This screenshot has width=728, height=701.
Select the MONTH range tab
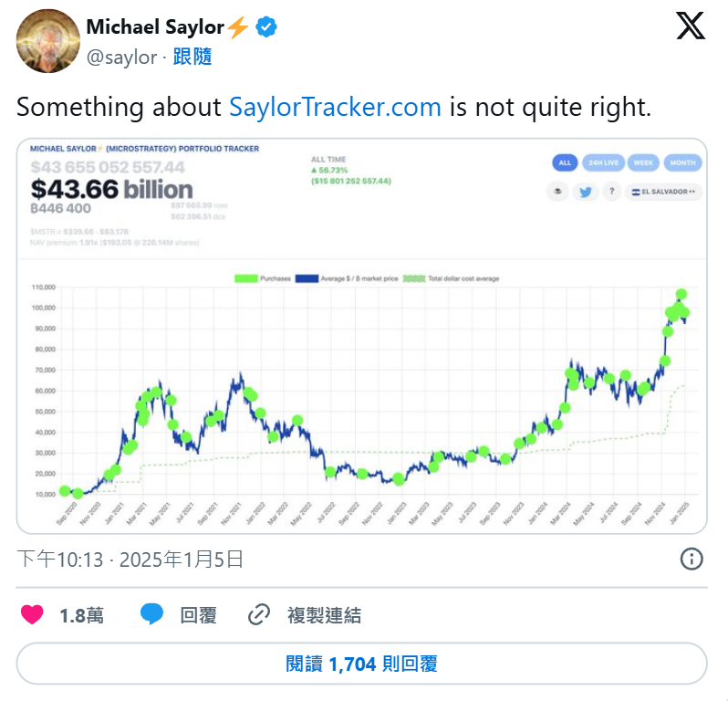[x=682, y=162]
